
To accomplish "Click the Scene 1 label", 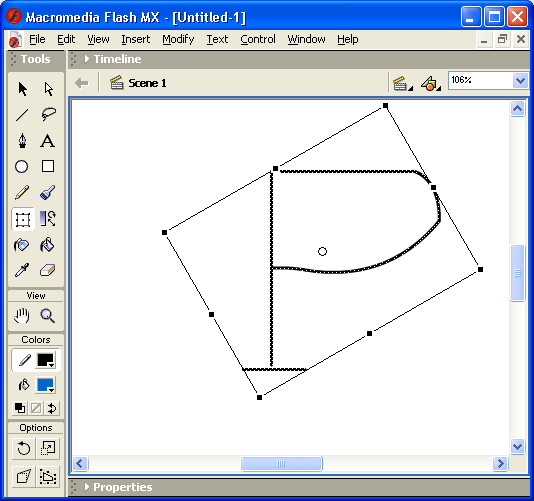I will click(147, 83).
